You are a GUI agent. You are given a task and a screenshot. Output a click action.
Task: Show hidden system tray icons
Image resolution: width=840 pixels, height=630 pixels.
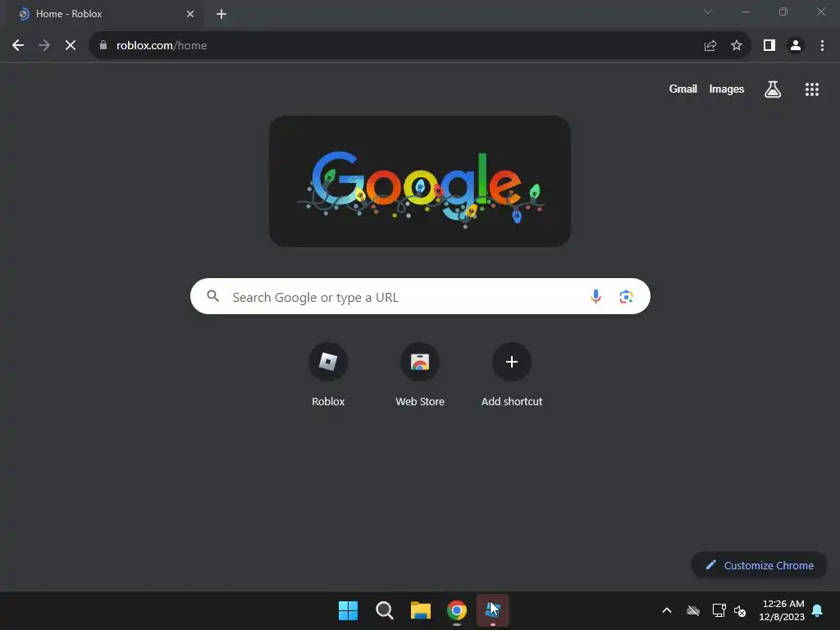pos(666,610)
